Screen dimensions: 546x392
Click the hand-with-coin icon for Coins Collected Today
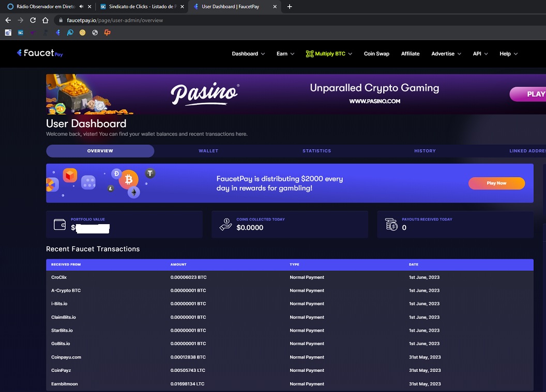pyautogui.click(x=225, y=224)
